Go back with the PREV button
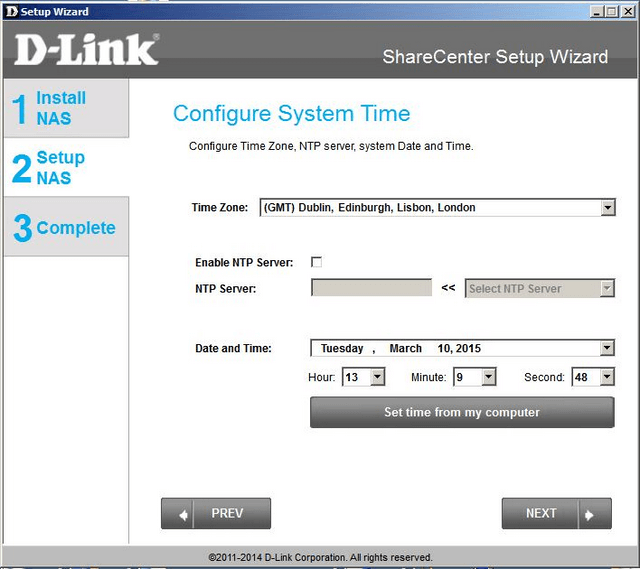The image size is (640, 569). (x=216, y=513)
